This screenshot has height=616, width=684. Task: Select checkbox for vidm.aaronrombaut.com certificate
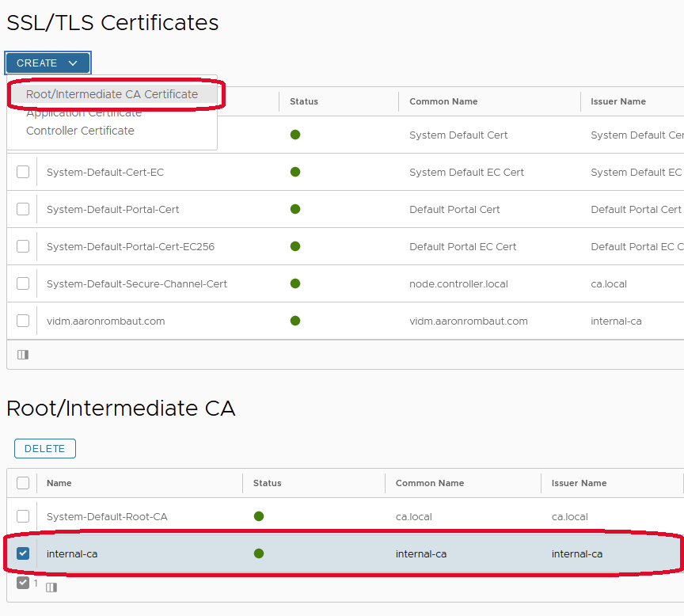[23, 321]
